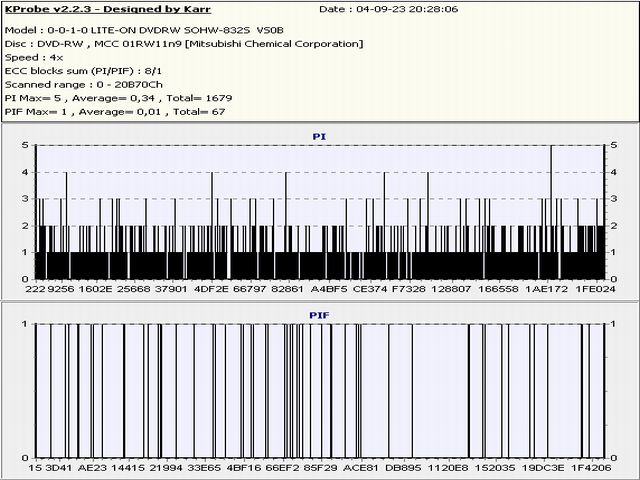Click the 'PIF' chart title
Image resolution: width=640 pixels, height=480 pixels.
tap(319, 316)
